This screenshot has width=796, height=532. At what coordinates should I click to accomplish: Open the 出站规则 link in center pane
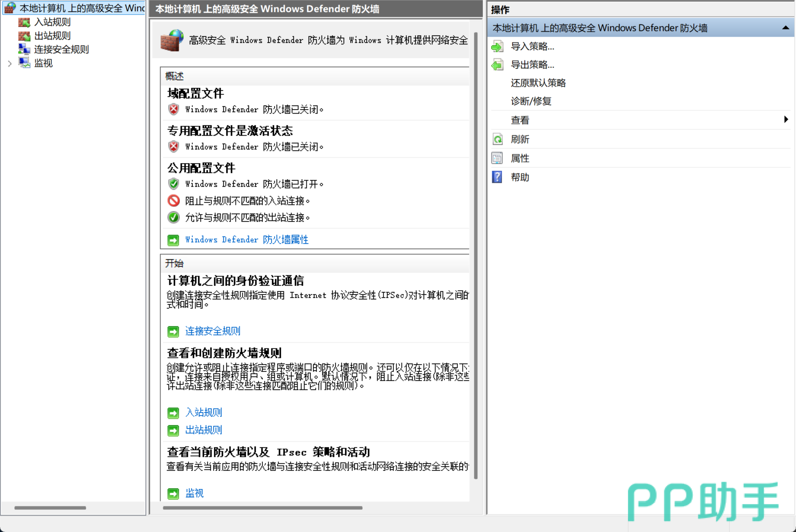(204, 430)
